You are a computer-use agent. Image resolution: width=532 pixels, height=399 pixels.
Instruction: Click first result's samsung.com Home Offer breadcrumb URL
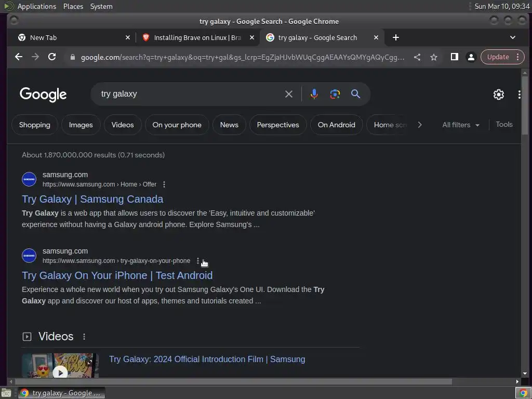[x=99, y=184]
